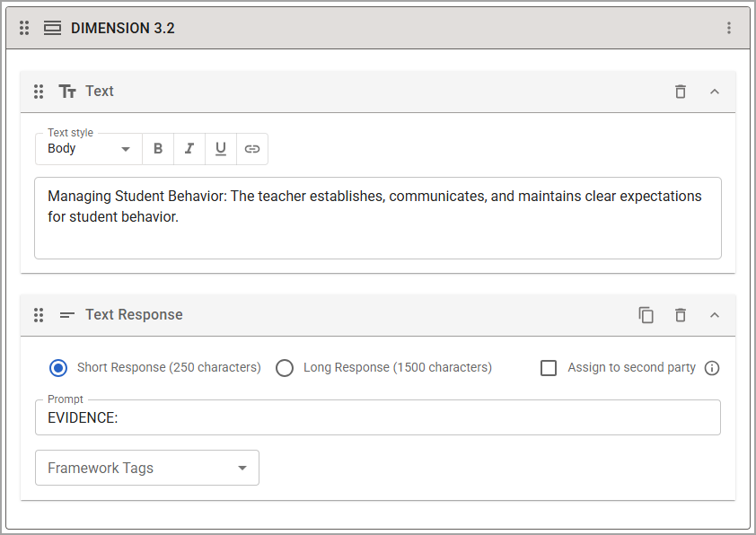Viewport: 756px width, 535px height.
Task: Select Short Response (250 characters)
Action: pos(58,368)
